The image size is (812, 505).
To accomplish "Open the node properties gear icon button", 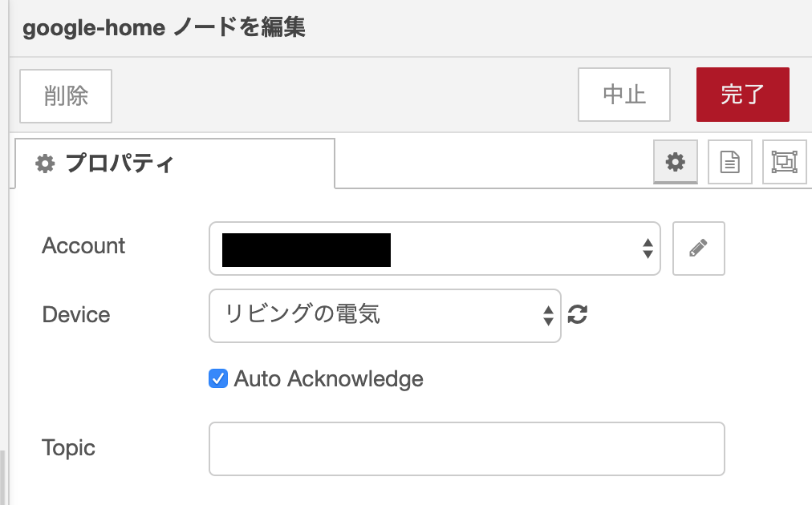I will pyautogui.click(x=676, y=162).
